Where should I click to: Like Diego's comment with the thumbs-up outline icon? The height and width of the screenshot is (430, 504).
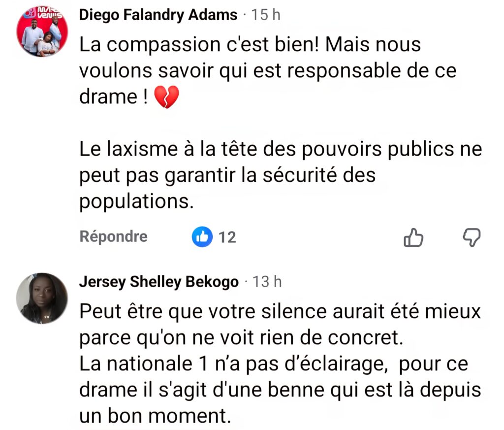click(x=413, y=238)
